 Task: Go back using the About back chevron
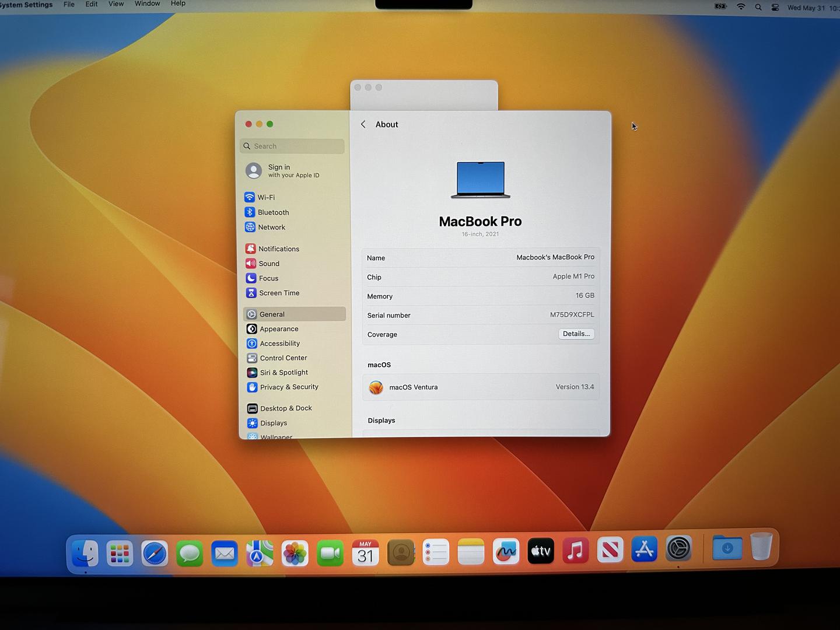click(x=363, y=124)
